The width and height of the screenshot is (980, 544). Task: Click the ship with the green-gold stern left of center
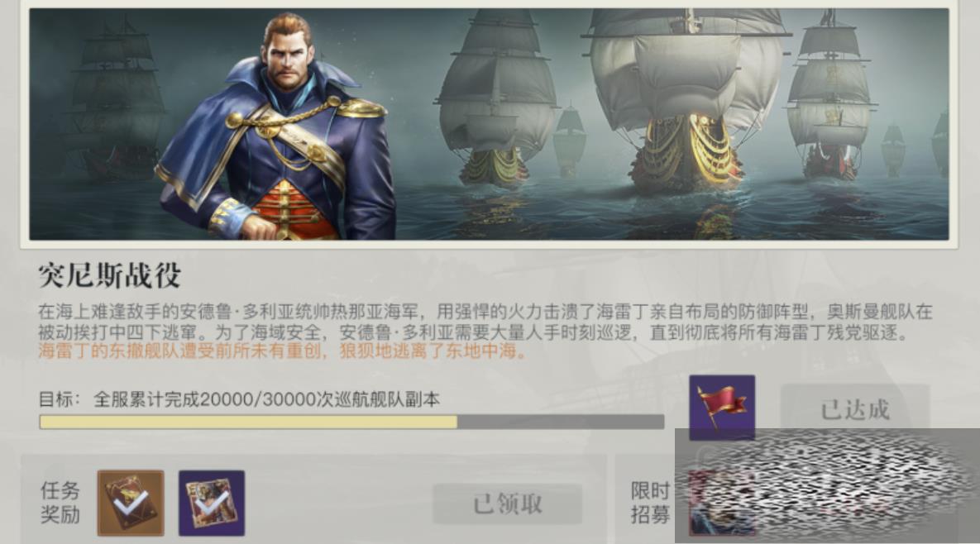pos(497,100)
